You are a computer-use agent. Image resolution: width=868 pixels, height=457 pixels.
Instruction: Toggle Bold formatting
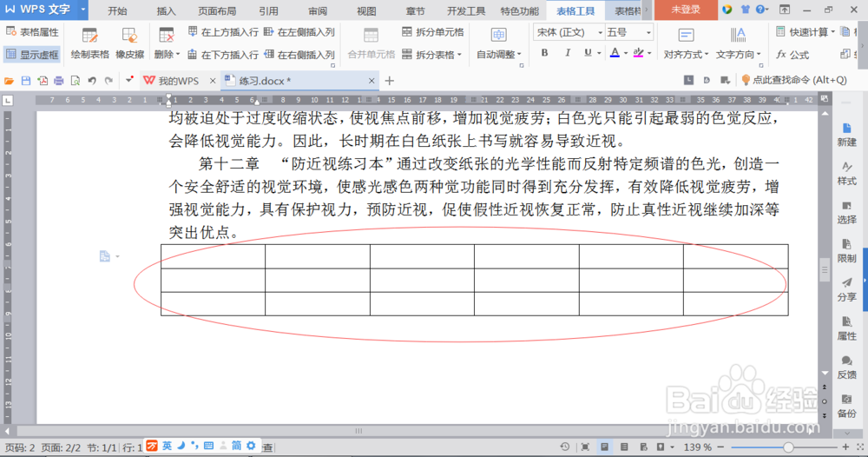(x=545, y=53)
